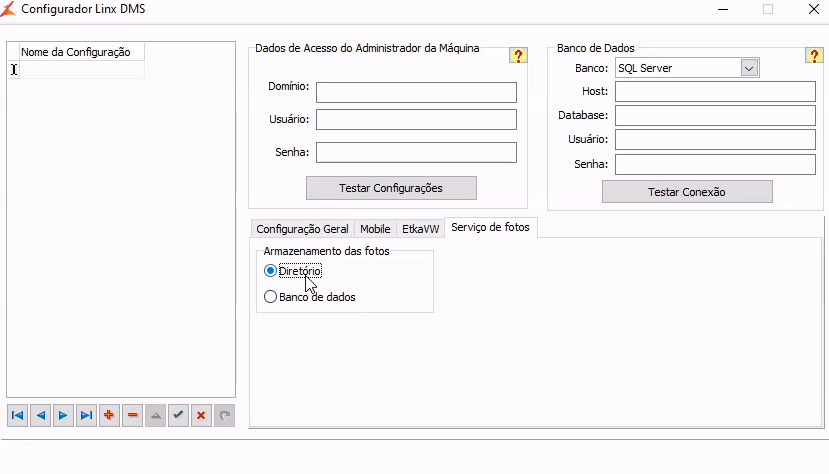Click the edit record triangle icon
829x474 pixels.
[x=155, y=415]
